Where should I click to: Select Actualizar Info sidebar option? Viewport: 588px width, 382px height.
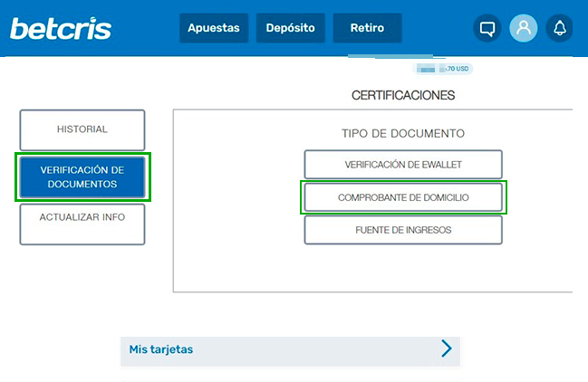point(82,224)
